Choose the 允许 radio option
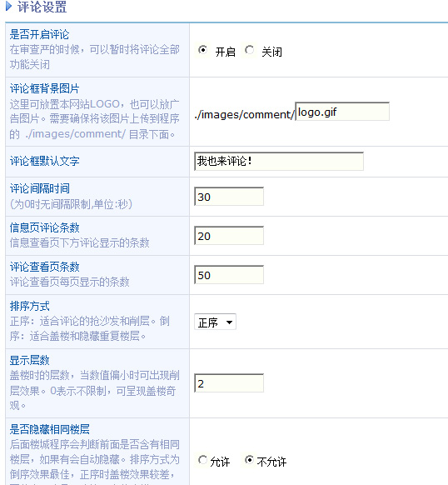The image size is (448, 485). (202, 460)
